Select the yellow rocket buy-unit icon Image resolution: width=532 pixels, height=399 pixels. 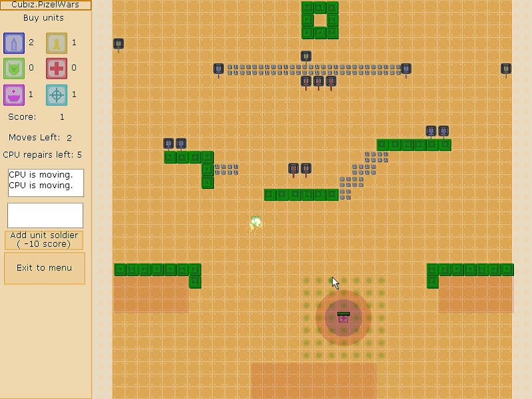(x=57, y=43)
